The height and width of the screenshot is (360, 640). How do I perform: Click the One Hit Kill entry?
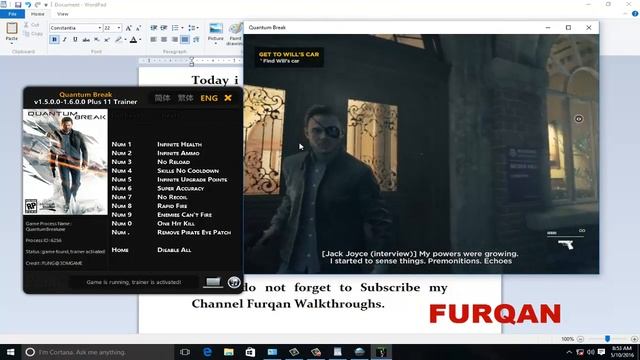[176, 223]
